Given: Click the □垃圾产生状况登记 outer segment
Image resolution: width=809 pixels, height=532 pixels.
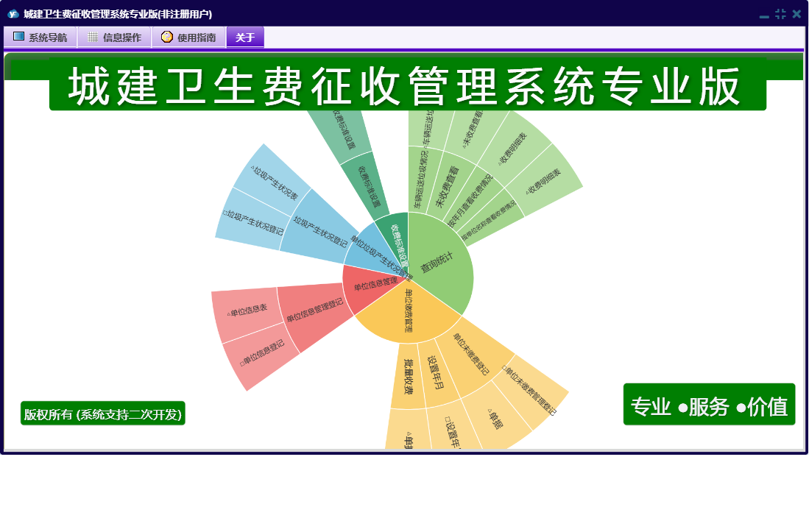Looking at the screenshot, I should (x=252, y=221).
